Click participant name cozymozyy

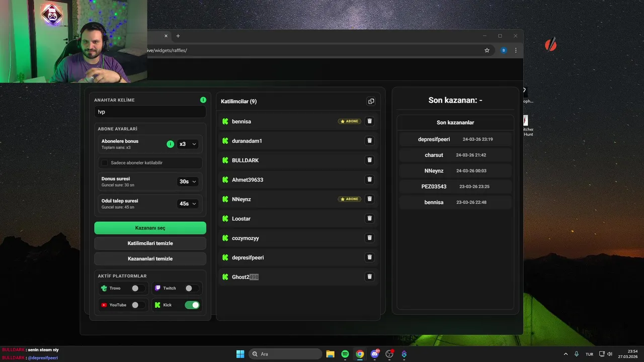click(246, 238)
